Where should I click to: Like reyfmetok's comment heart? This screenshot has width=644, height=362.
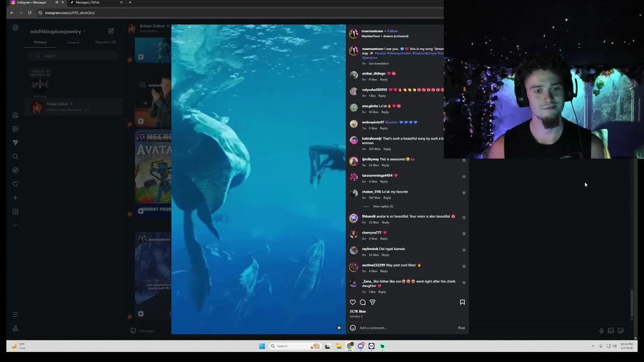(464, 250)
